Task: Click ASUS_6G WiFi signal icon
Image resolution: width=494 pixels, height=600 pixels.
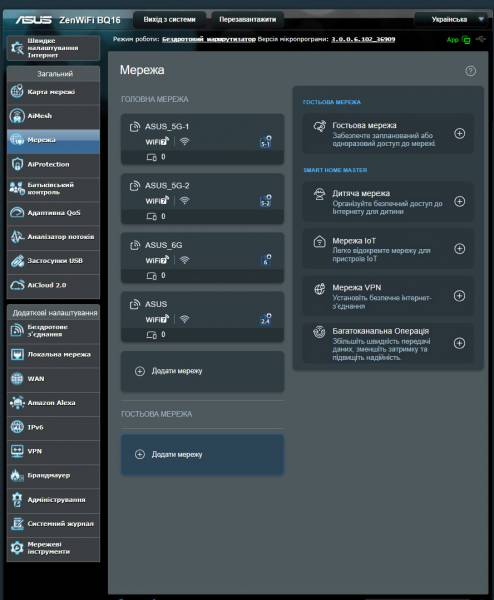Action: 184,260
